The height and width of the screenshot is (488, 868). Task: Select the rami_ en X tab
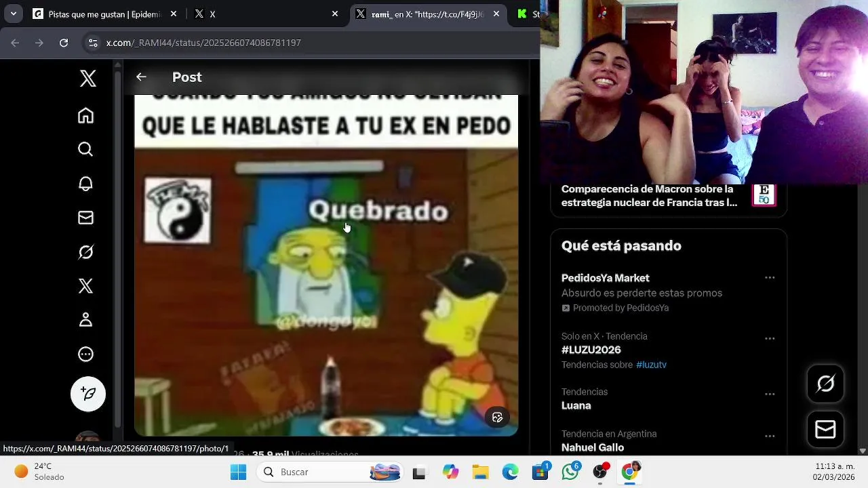pos(427,14)
